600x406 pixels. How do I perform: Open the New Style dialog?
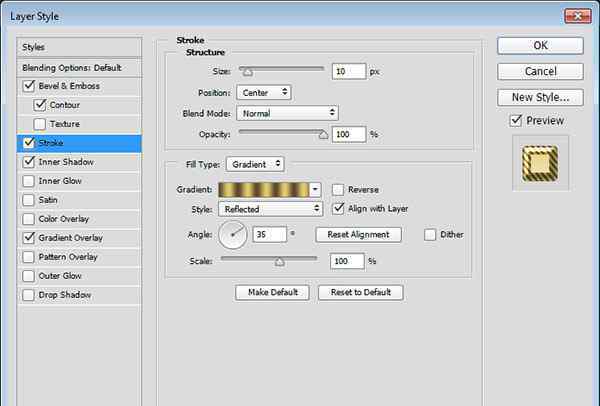tap(540, 98)
